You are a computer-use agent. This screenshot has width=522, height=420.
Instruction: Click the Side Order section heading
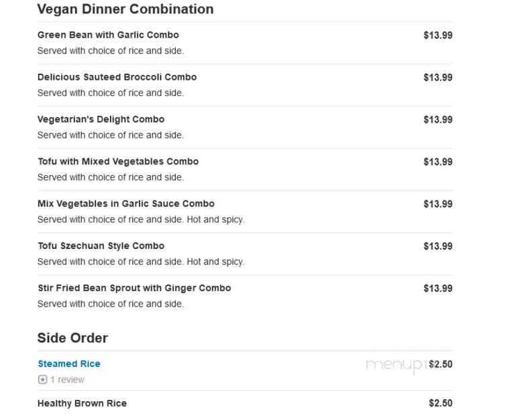tap(72, 338)
